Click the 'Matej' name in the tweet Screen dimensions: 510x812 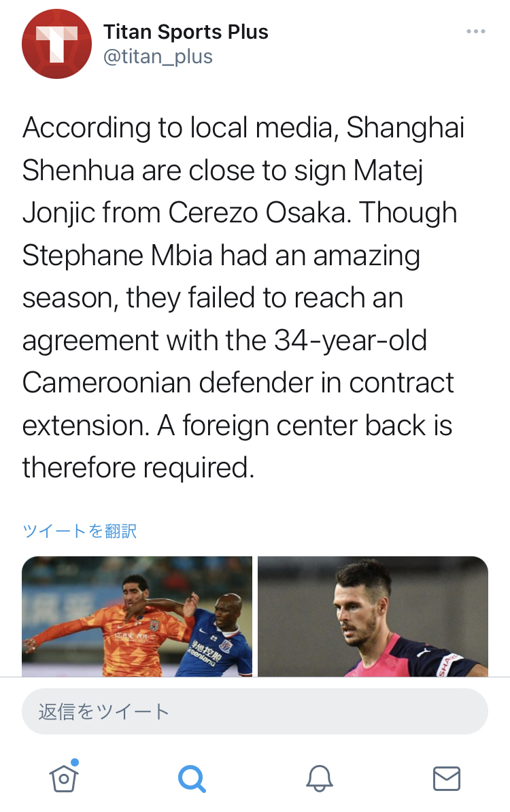tap(386, 171)
